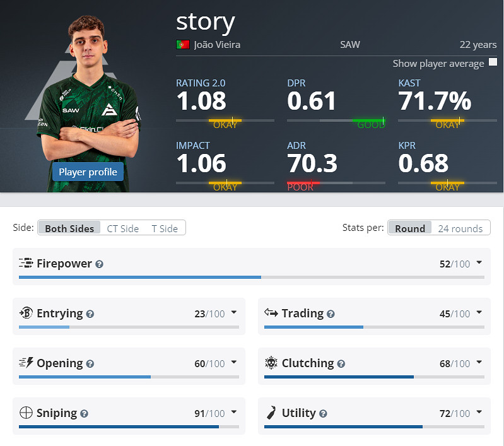Click the Utility progress bar
The image size is (504, 446).
(375, 427)
